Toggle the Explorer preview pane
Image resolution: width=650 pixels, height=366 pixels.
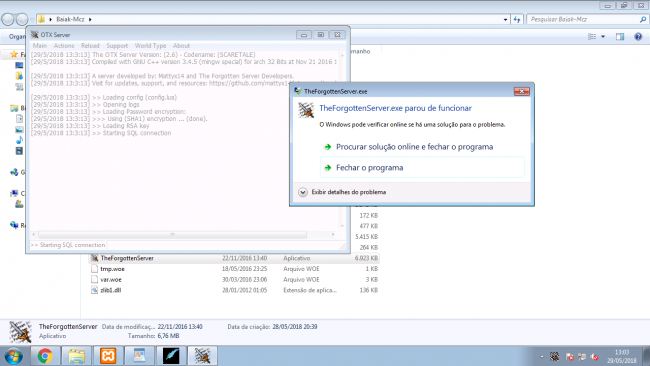click(x=620, y=36)
